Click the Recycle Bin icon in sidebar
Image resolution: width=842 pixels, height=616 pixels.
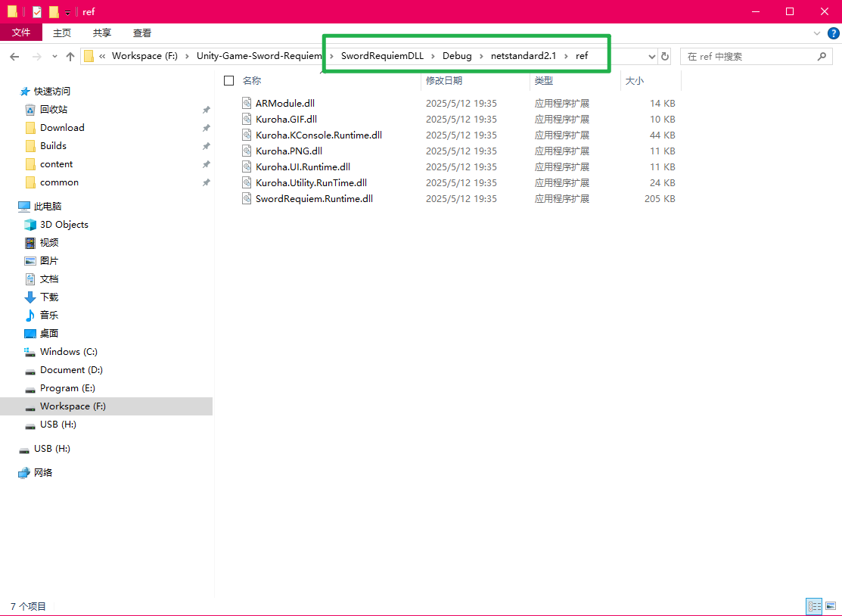(x=30, y=110)
